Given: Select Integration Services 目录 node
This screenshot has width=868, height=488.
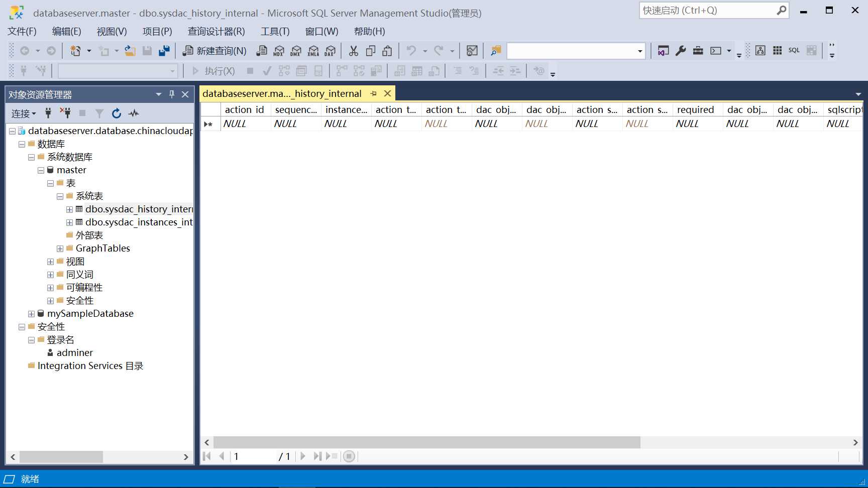Looking at the screenshot, I should click(x=90, y=366).
